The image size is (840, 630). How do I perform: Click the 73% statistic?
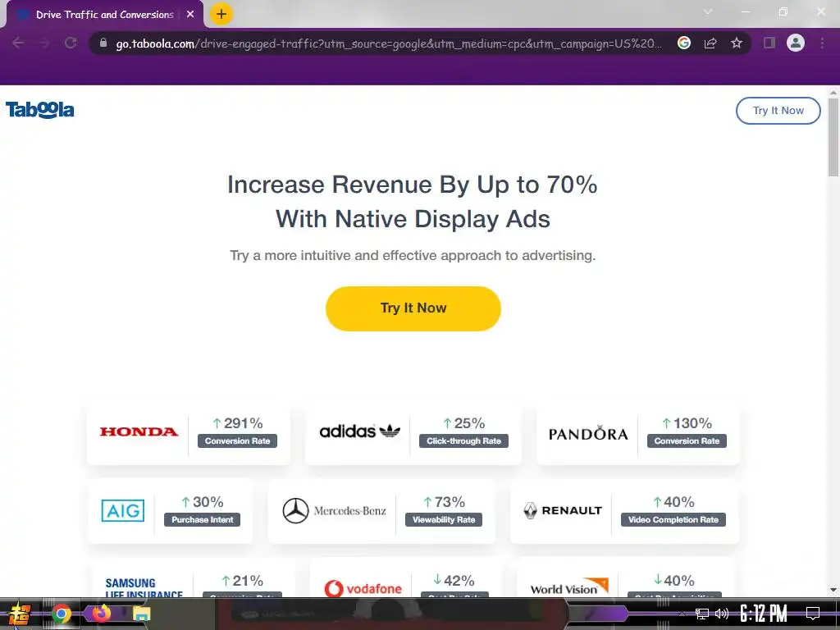click(x=444, y=502)
